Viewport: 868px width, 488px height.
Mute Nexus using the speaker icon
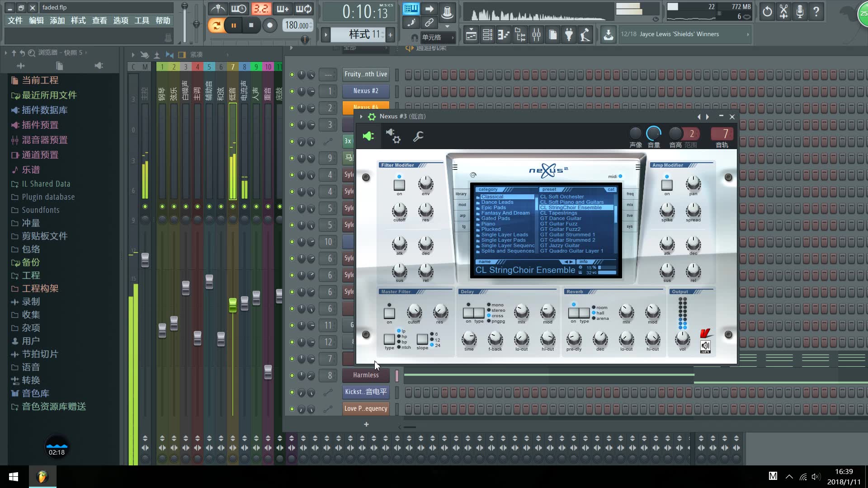[x=368, y=136]
